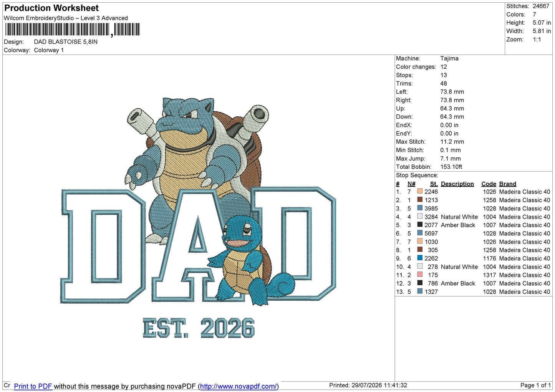
Task: Click Amber Black description in stop 12
Action: click(x=458, y=283)
